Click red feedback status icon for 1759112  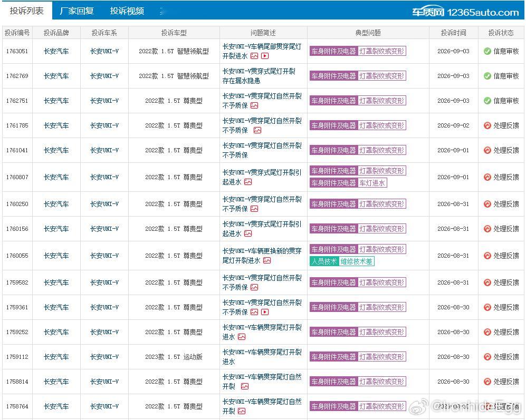click(x=487, y=357)
